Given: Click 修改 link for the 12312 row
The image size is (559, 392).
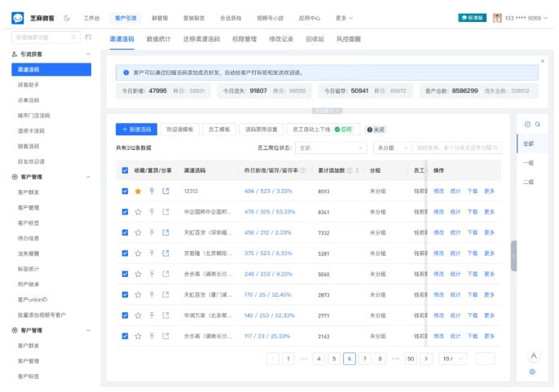Looking at the screenshot, I should [x=438, y=192].
